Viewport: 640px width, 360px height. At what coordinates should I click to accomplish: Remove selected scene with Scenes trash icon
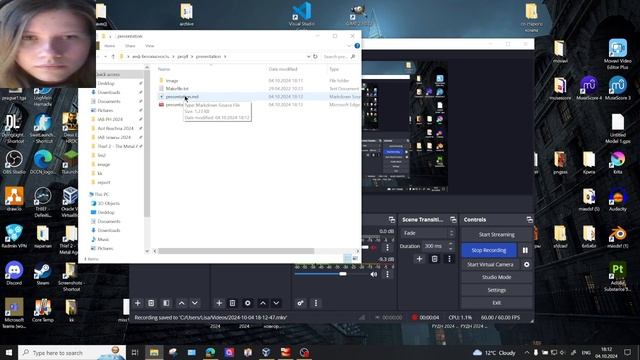tap(151, 303)
